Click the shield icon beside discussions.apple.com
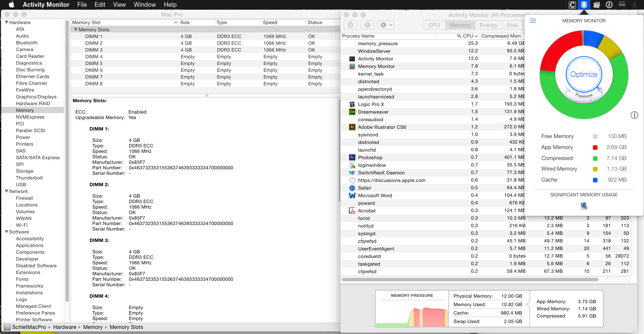The image size is (644, 334). (352, 180)
